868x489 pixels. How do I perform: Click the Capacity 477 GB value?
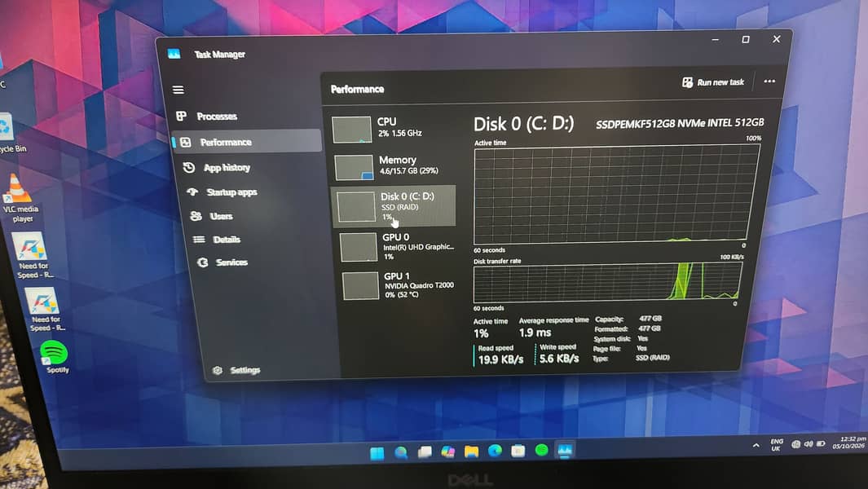click(x=650, y=319)
